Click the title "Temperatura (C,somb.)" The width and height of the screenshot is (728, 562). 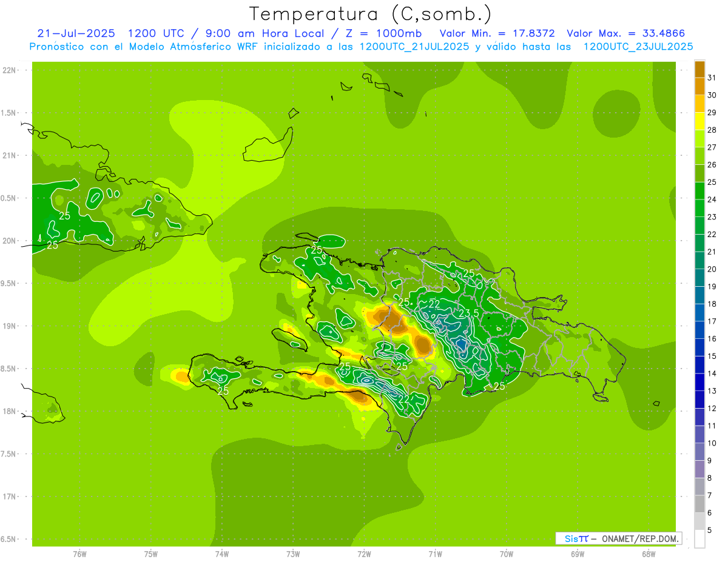click(x=370, y=15)
